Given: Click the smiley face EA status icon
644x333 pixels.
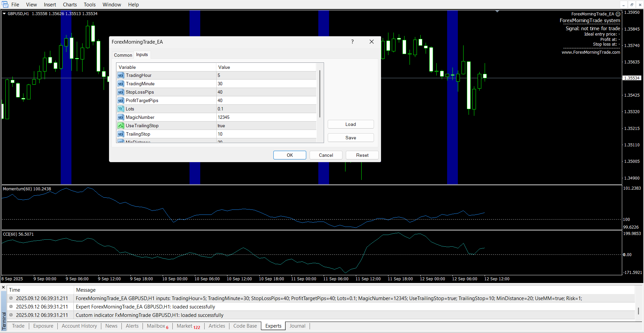Looking at the screenshot, I should click(618, 14).
